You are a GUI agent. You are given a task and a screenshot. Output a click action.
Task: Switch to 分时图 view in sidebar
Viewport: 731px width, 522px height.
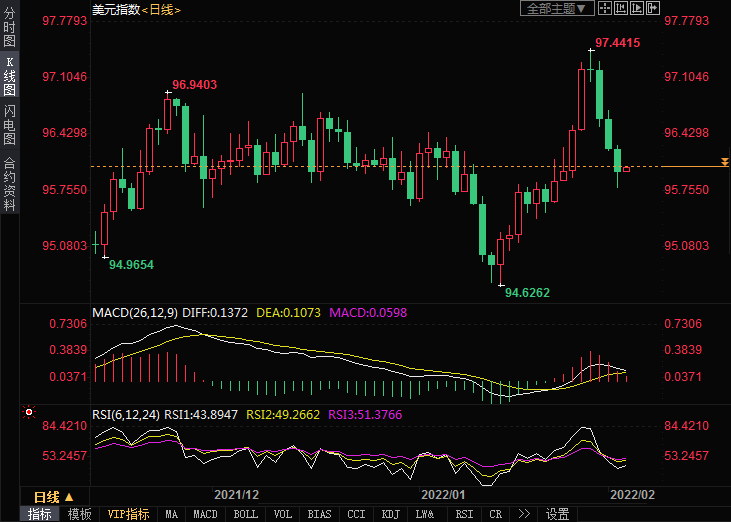[x=9, y=28]
